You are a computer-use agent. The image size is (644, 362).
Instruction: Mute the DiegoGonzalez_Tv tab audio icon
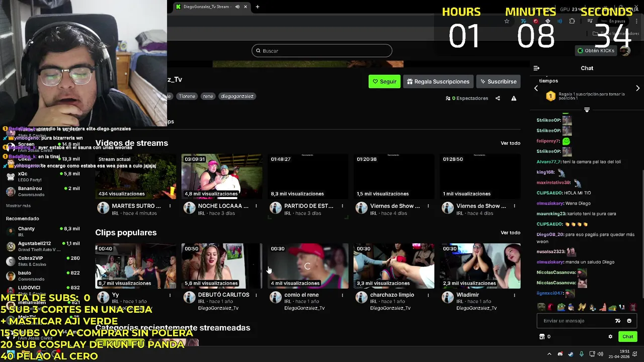click(237, 7)
